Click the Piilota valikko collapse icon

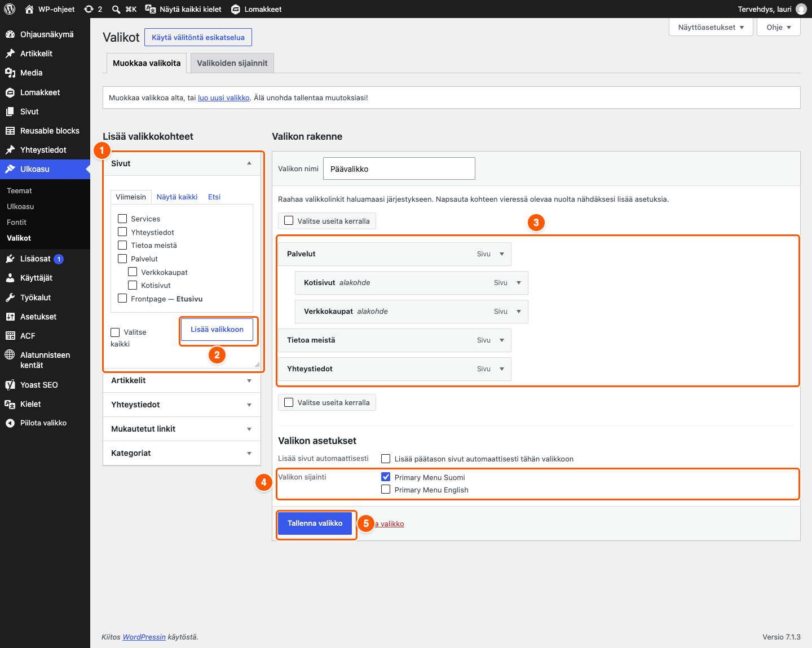pos(10,423)
